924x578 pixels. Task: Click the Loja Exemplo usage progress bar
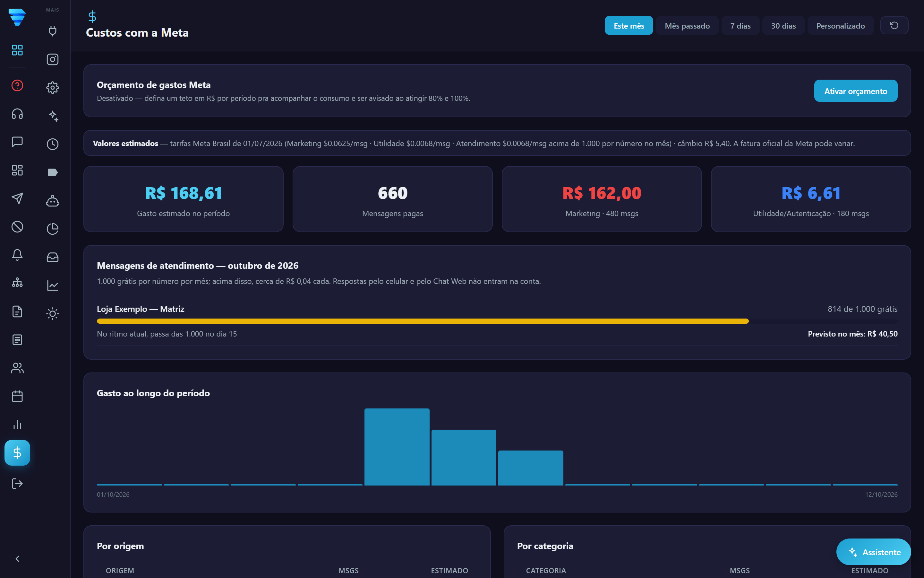(497, 321)
